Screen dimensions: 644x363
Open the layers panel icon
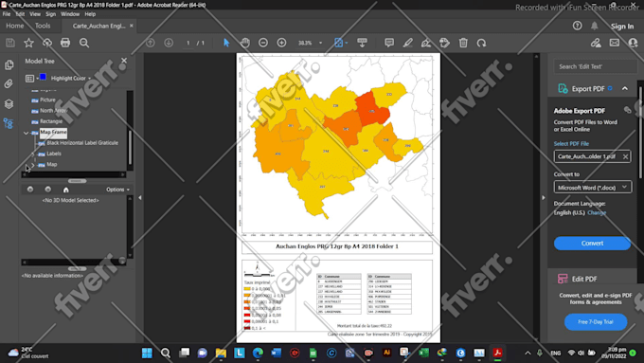tap(9, 103)
